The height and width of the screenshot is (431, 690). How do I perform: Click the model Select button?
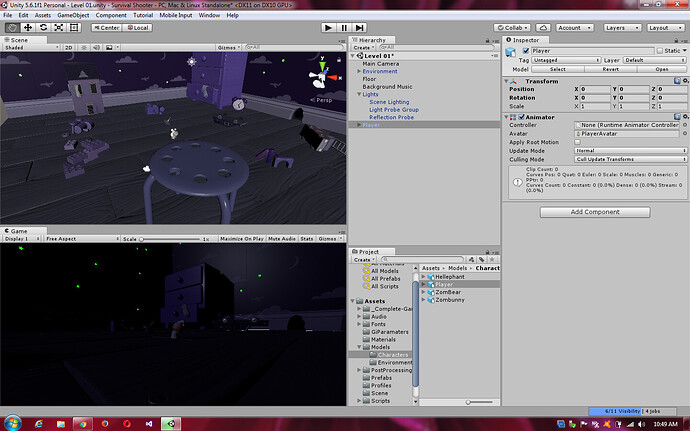coord(558,69)
